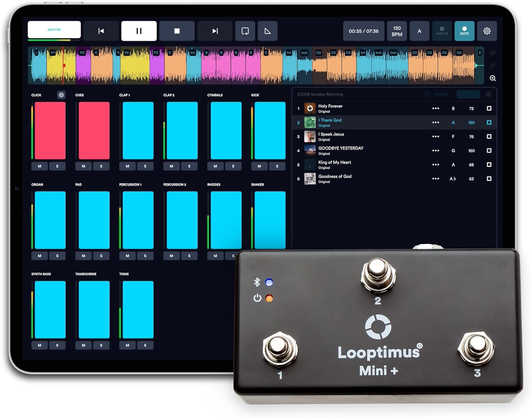The image size is (532, 418).
Task: Check the box for I Thank God
Action: tap(489, 122)
